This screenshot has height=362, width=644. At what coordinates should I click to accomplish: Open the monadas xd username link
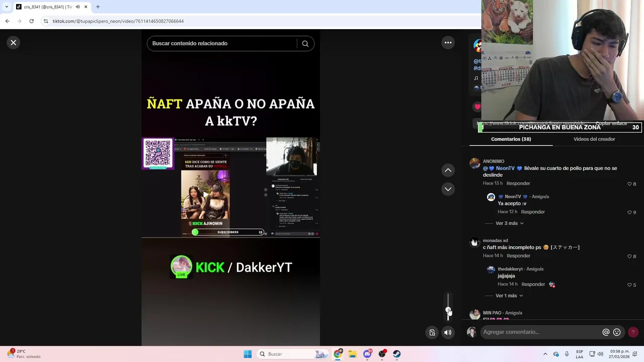pos(495,241)
